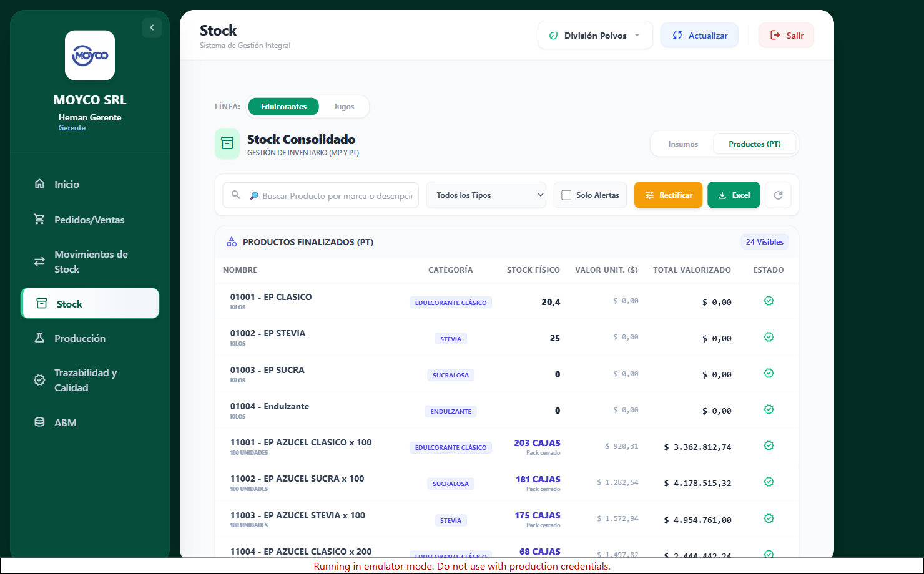Click status check icon for 01004 - Endulzante
Viewport: 924px width, 574px height.
(769, 409)
